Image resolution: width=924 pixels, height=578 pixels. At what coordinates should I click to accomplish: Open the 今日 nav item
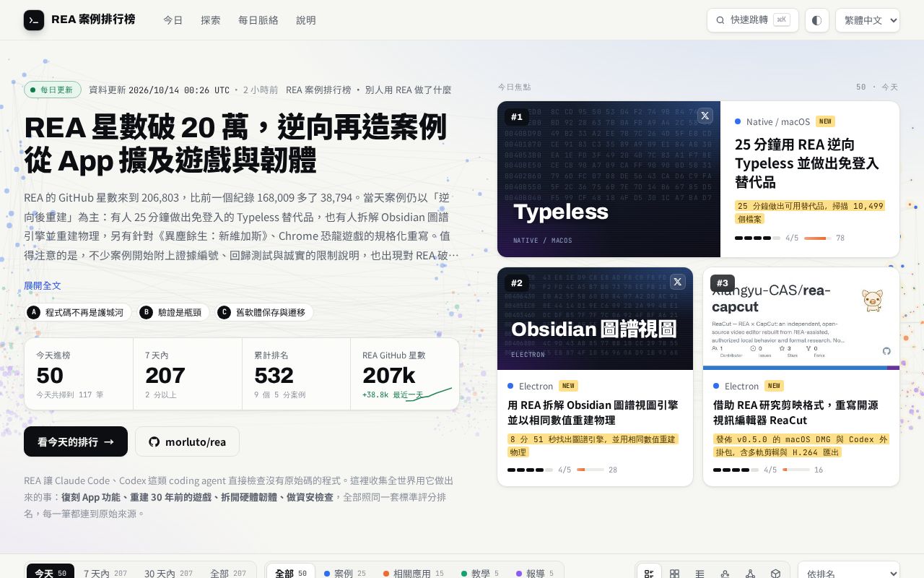tap(173, 20)
